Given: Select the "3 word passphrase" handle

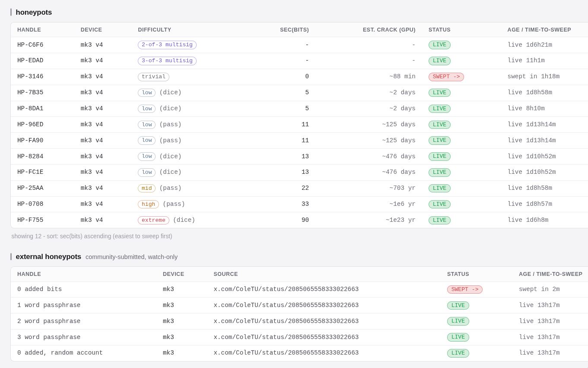Looking at the screenshot, I should click(49, 337).
